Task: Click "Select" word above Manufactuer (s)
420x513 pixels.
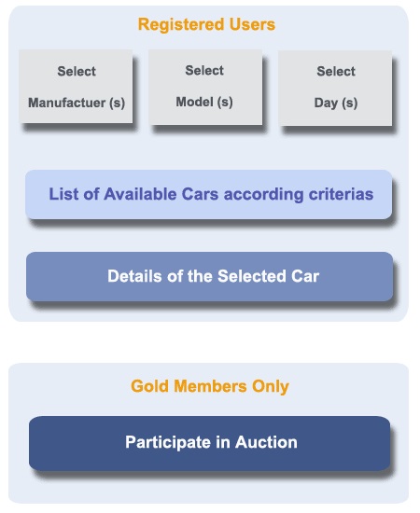Action: point(77,71)
